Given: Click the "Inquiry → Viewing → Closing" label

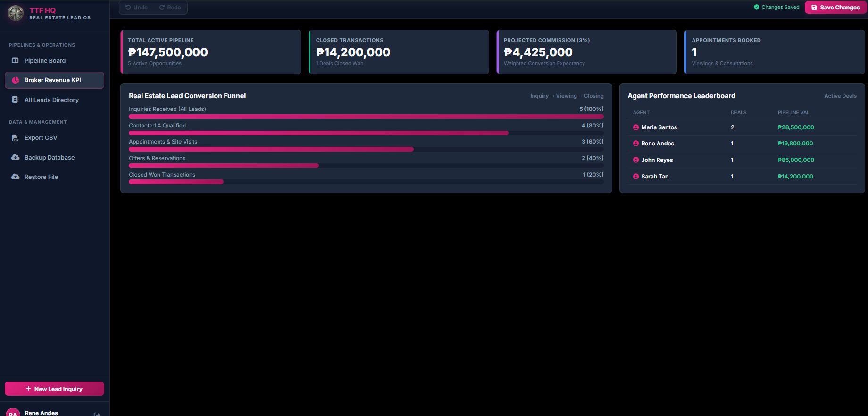Looking at the screenshot, I should point(567,96).
